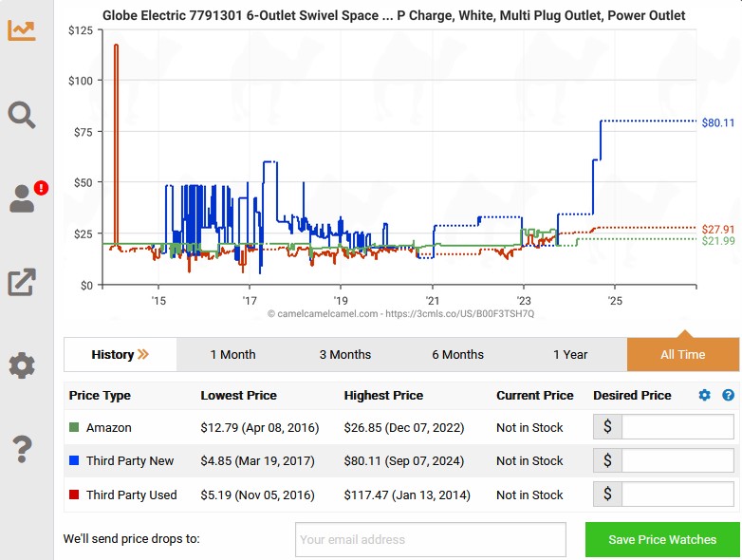The height and width of the screenshot is (560, 742).
Task: Click Not in Stock in Third Party New row
Action: [529, 461]
